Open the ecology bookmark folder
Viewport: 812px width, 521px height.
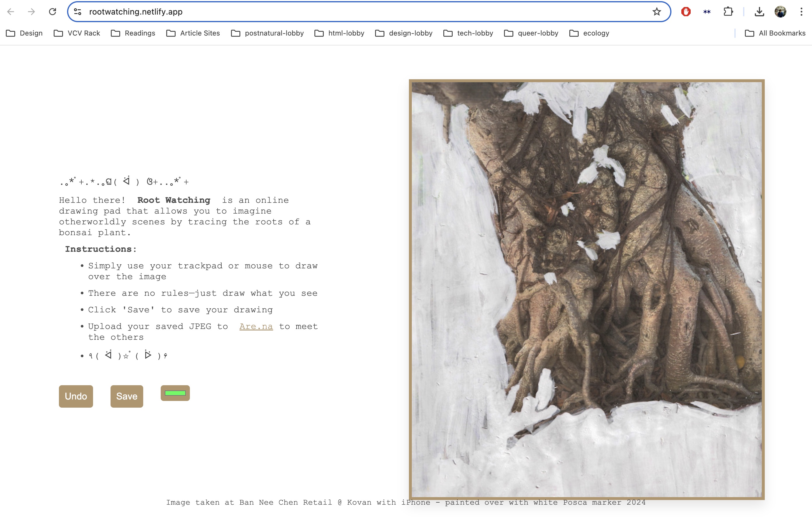589,33
